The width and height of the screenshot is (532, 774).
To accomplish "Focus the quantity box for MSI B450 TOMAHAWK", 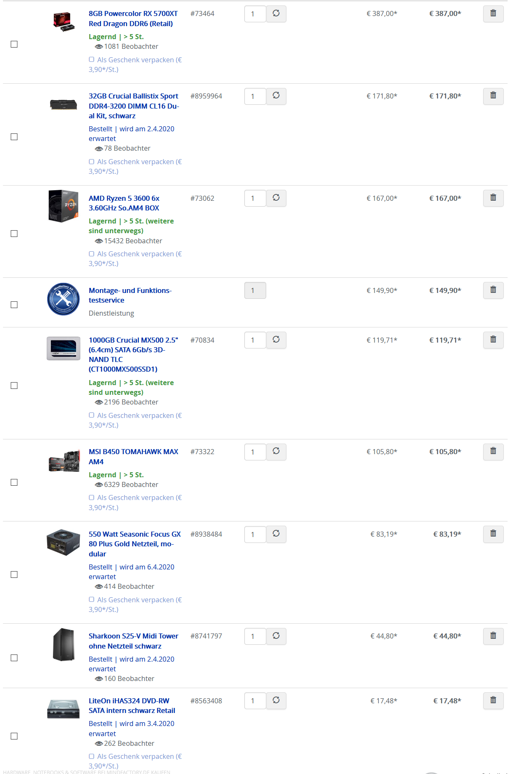I will tap(255, 452).
